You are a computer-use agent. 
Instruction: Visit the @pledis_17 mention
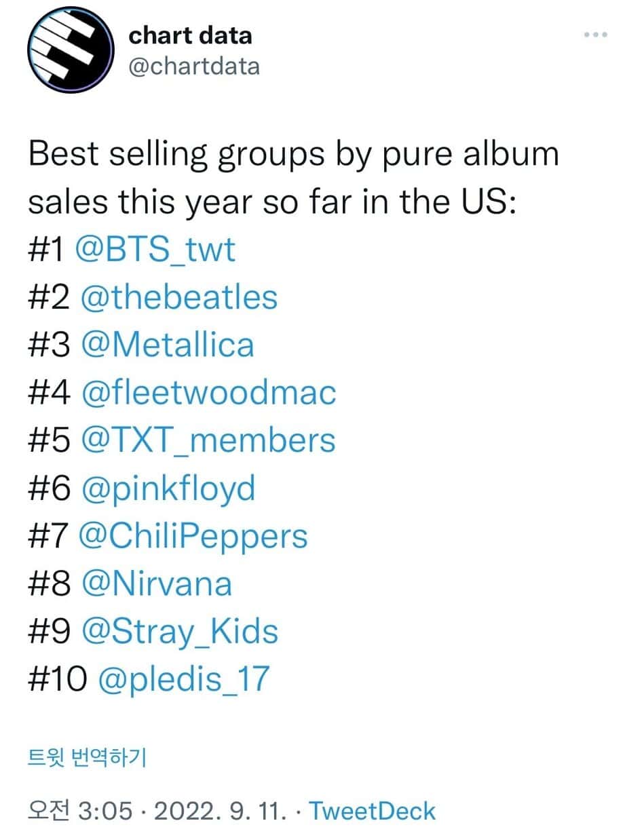coord(184,679)
